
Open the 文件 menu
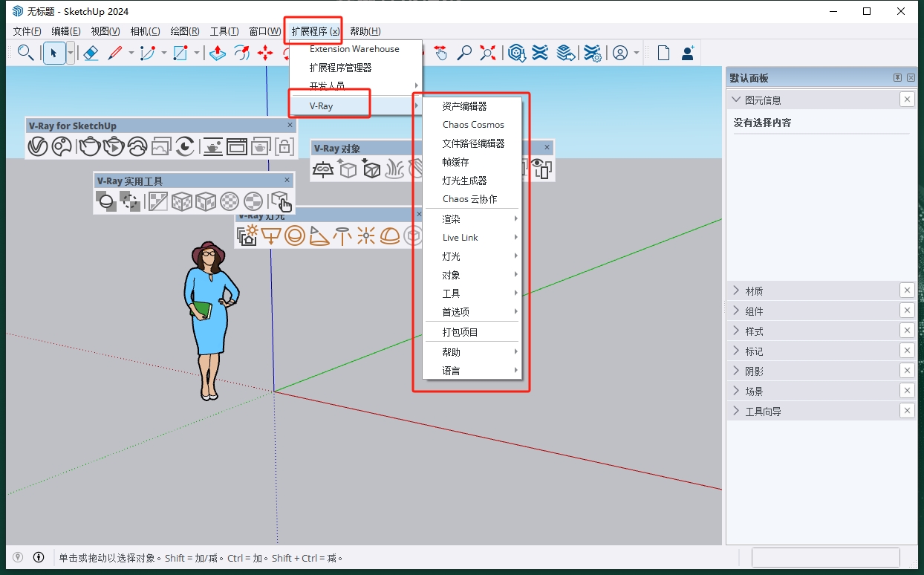point(27,31)
